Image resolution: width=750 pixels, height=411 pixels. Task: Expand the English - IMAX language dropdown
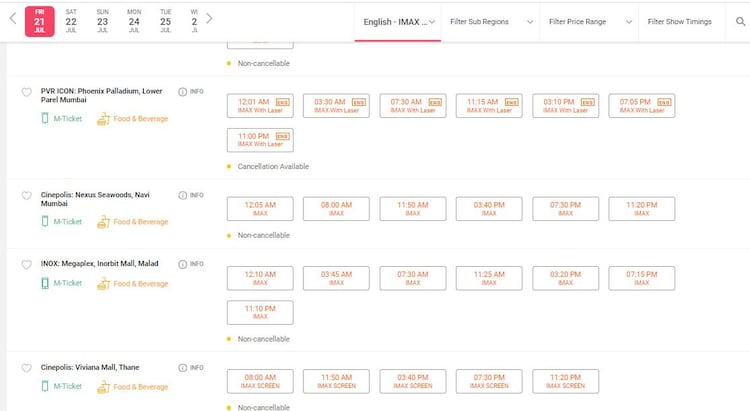(398, 21)
